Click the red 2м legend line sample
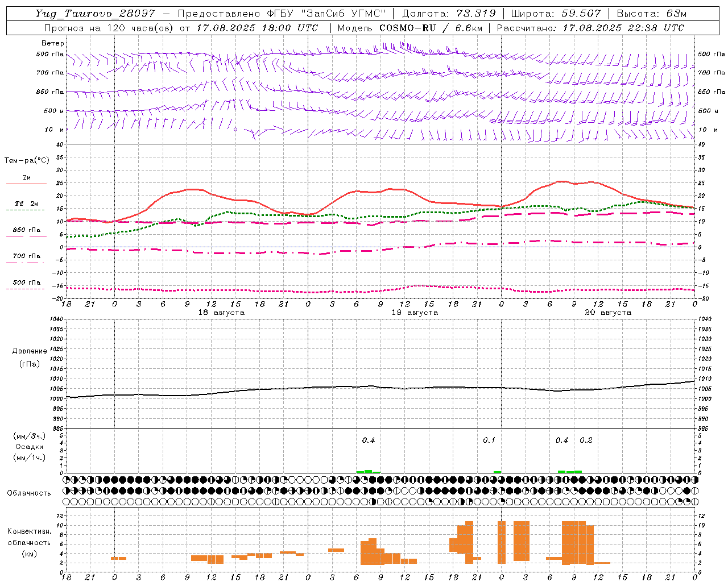This screenshot has height=582, width=728. (x=26, y=184)
